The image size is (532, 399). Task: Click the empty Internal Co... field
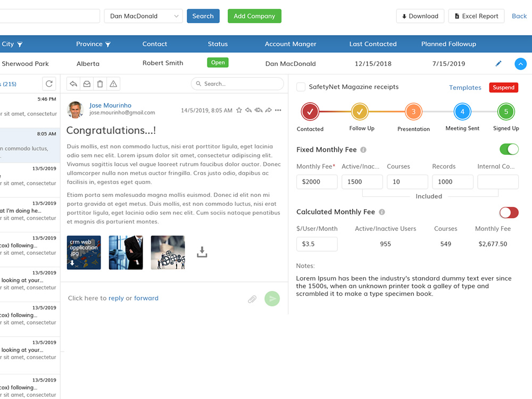click(498, 182)
